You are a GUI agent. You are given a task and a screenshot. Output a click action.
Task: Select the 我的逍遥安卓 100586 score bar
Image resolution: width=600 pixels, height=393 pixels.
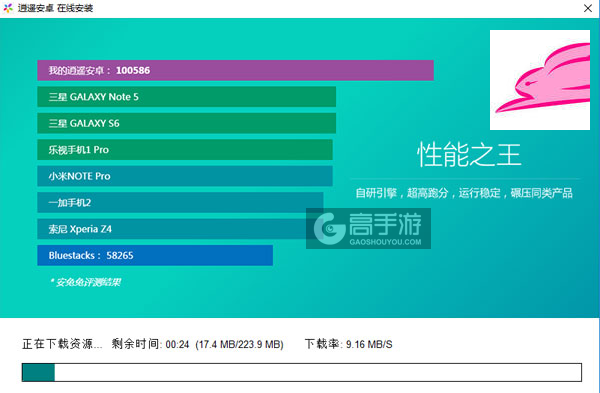tap(235, 70)
